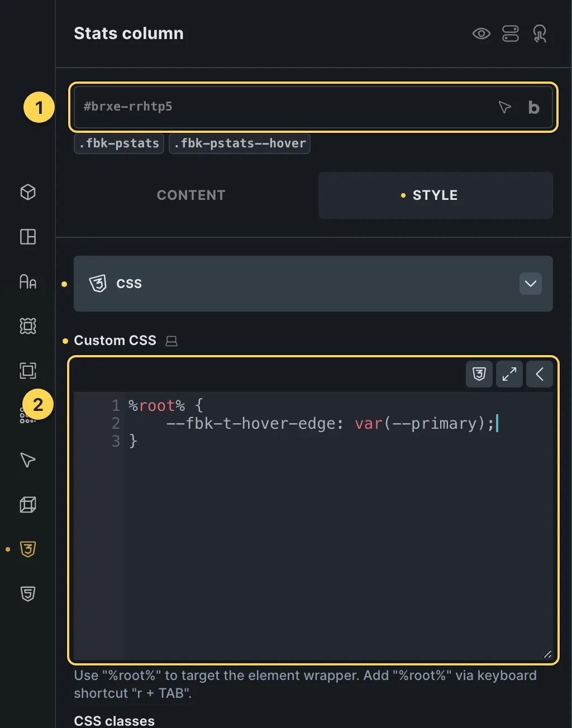Open the cursor pointer icon in sidebar

[x=28, y=460]
